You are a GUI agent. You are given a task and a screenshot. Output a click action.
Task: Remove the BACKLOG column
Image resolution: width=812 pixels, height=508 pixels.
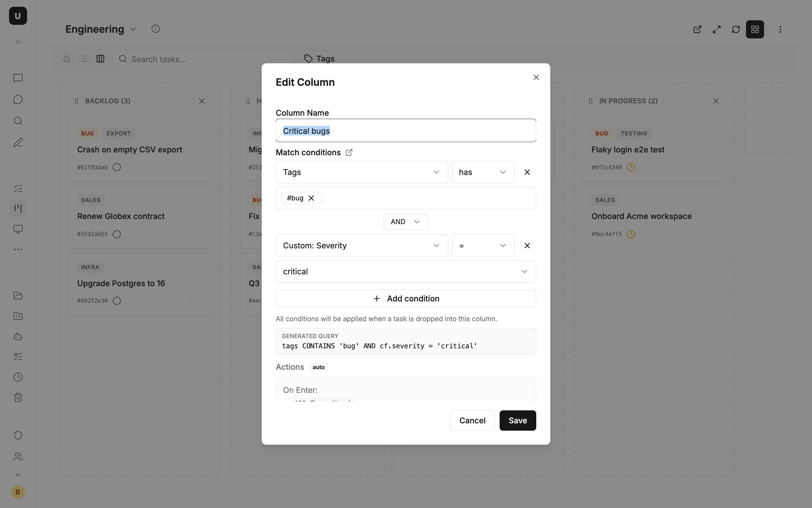coord(202,101)
